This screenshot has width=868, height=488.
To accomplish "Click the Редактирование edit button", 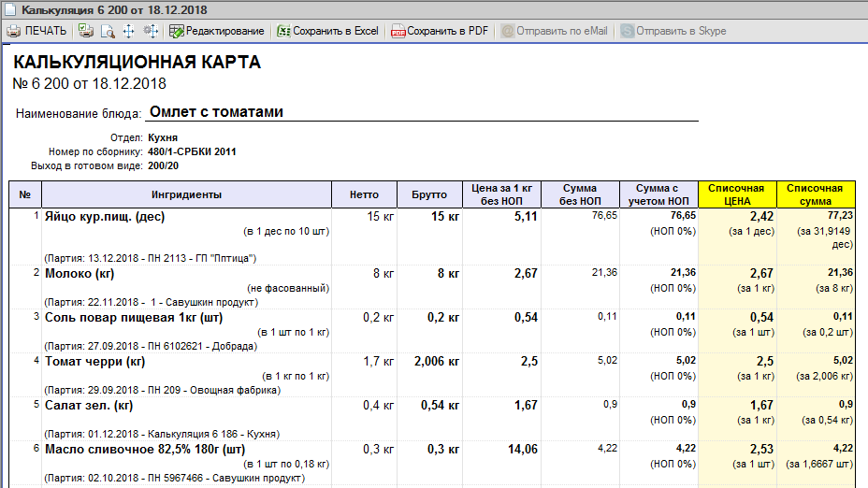I will point(217,31).
